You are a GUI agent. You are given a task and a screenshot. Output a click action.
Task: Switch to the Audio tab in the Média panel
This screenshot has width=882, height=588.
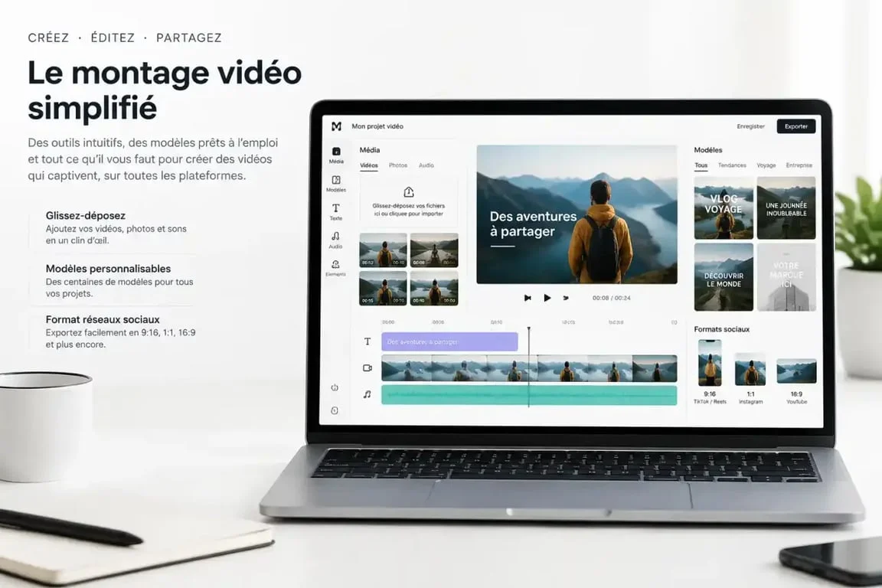click(426, 165)
